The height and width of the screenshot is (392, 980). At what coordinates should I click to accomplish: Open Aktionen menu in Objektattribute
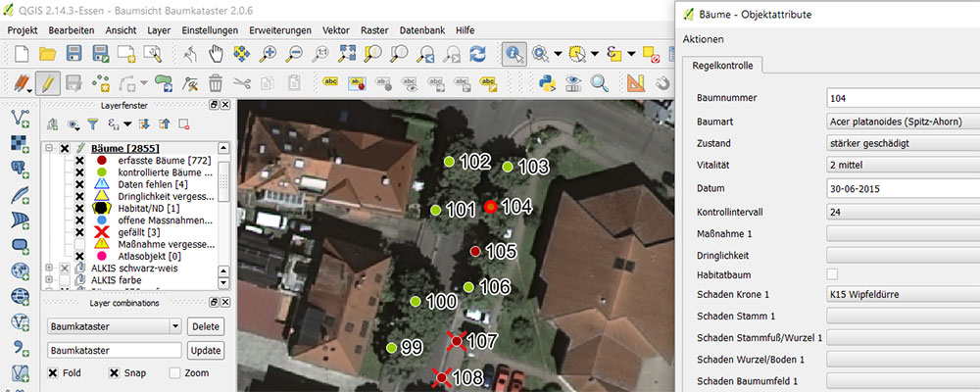pyautogui.click(x=703, y=39)
